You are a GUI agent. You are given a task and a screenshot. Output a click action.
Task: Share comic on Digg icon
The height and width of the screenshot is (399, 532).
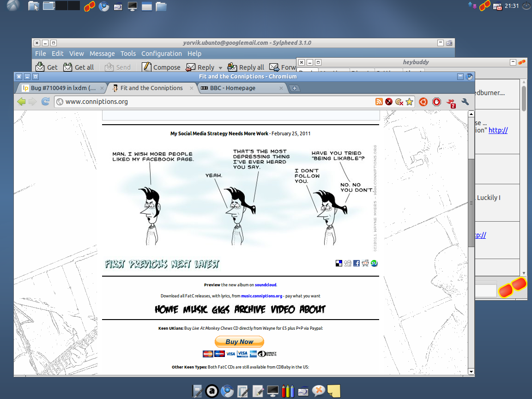[x=348, y=263]
